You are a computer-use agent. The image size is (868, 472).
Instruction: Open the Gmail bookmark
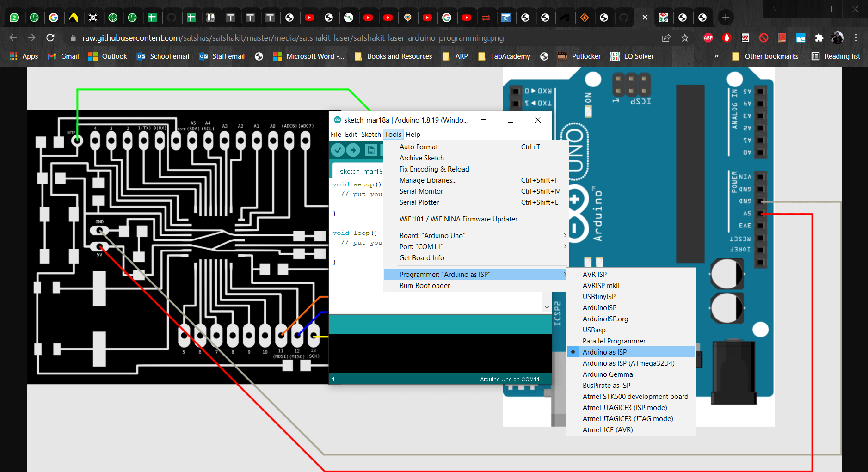click(63, 56)
